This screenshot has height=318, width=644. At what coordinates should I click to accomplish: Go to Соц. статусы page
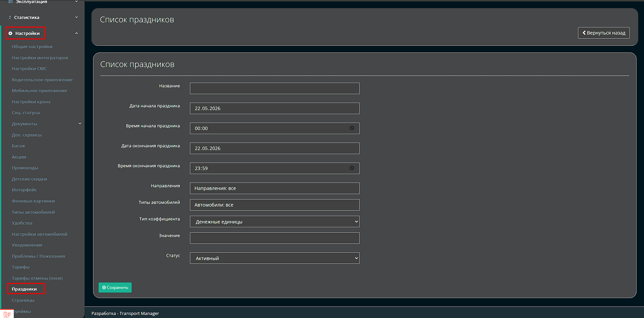(x=26, y=112)
